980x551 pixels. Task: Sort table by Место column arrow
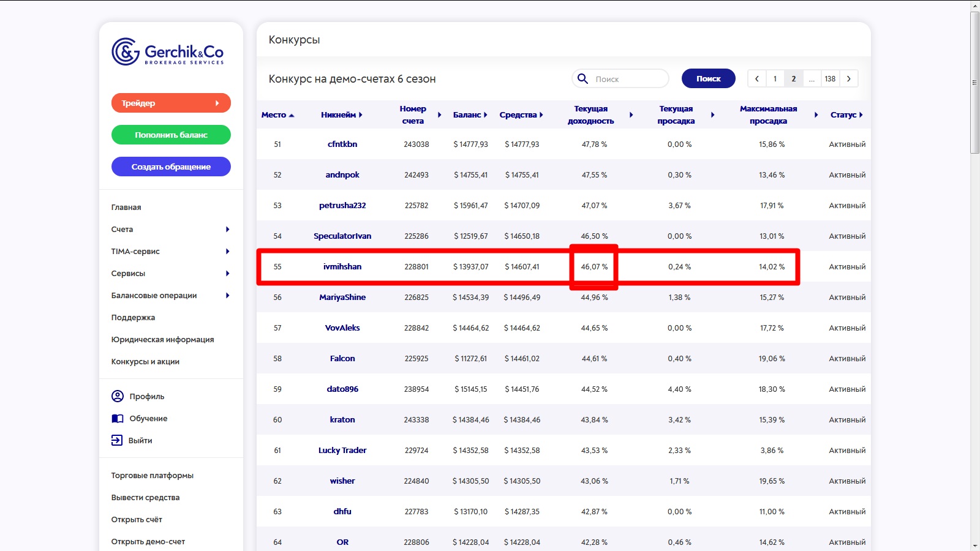pos(292,115)
